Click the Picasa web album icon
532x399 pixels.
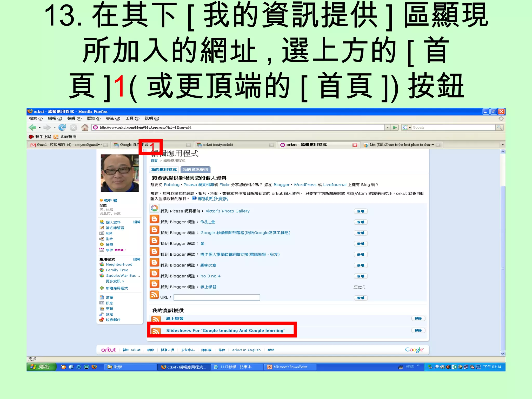tap(154, 208)
